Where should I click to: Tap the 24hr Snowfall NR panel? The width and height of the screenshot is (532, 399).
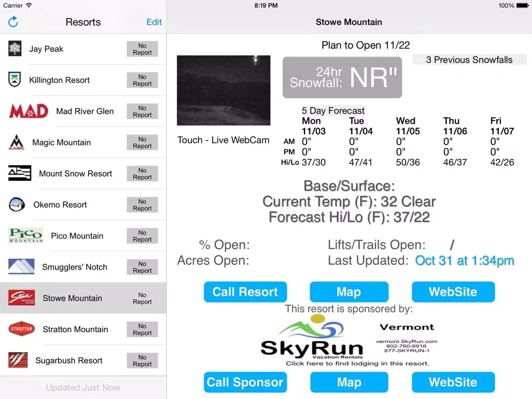(x=342, y=77)
